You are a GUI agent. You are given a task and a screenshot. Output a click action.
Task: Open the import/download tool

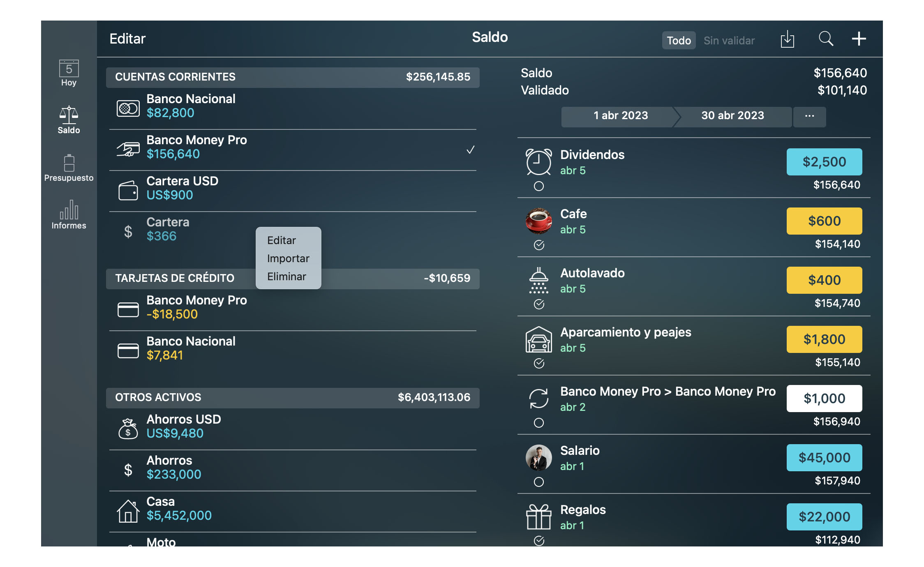(x=788, y=39)
